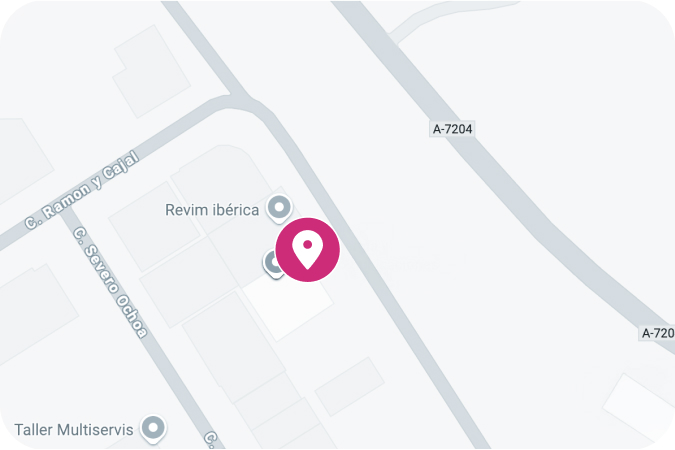Click the Taller Multiservis text label
This screenshot has height=450, width=675.
pyautogui.click(x=74, y=430)
